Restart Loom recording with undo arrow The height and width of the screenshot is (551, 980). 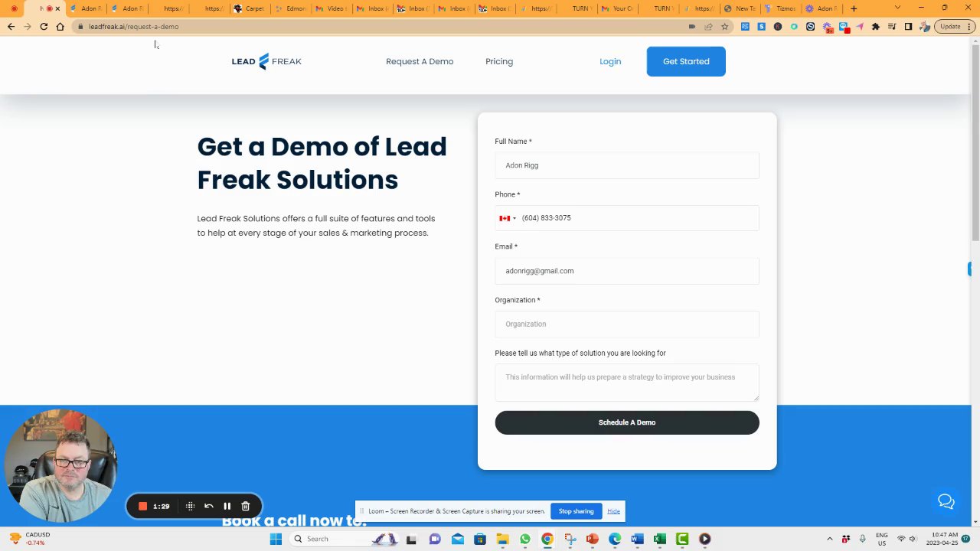(x=208, y=506)
